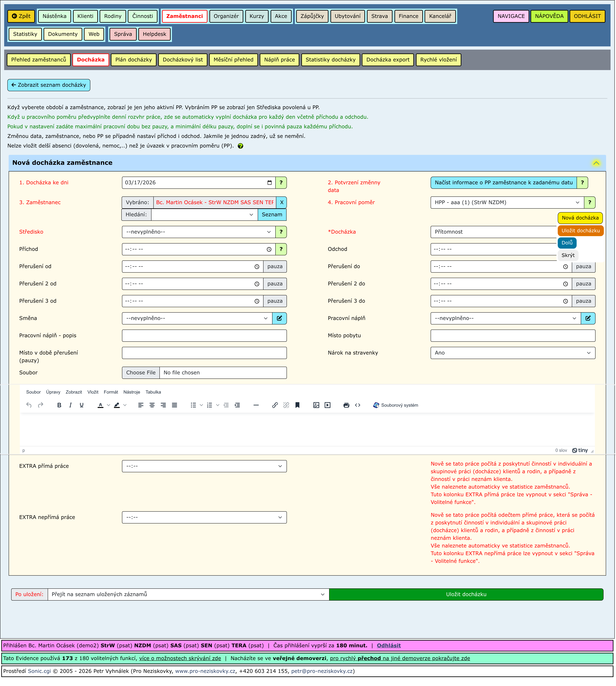Open source code view icon

tap(357, 405)
